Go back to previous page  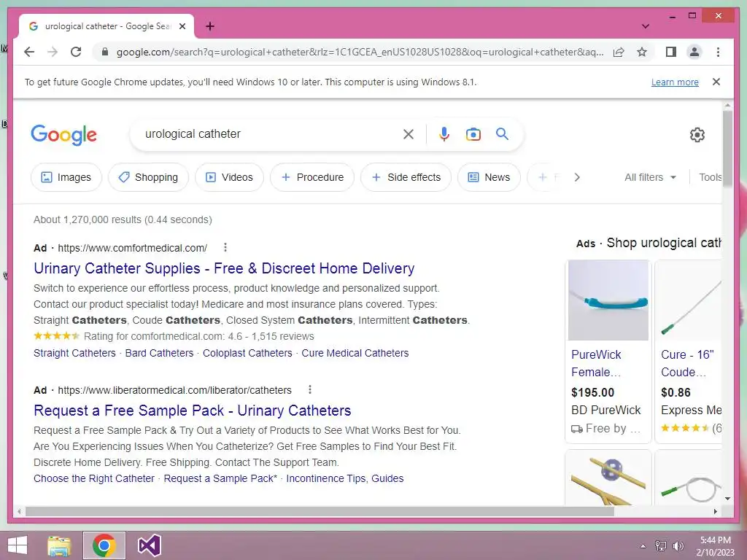coord(29,52)
